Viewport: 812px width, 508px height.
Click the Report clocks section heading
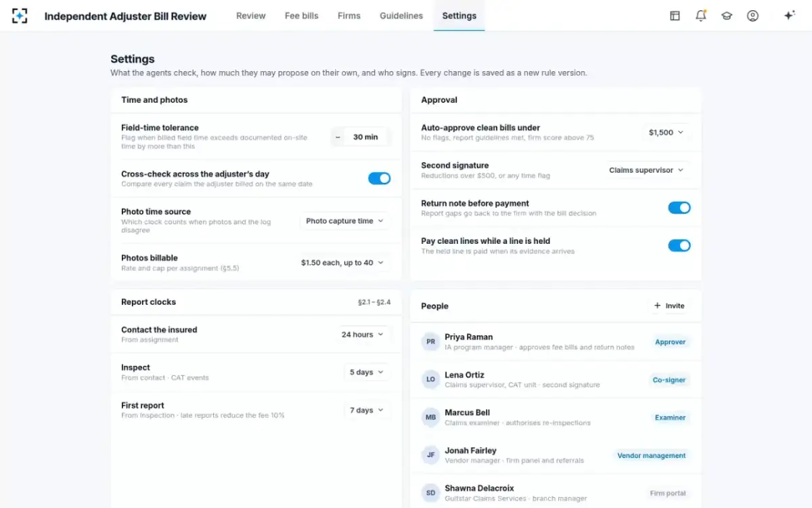click(148, 302)
